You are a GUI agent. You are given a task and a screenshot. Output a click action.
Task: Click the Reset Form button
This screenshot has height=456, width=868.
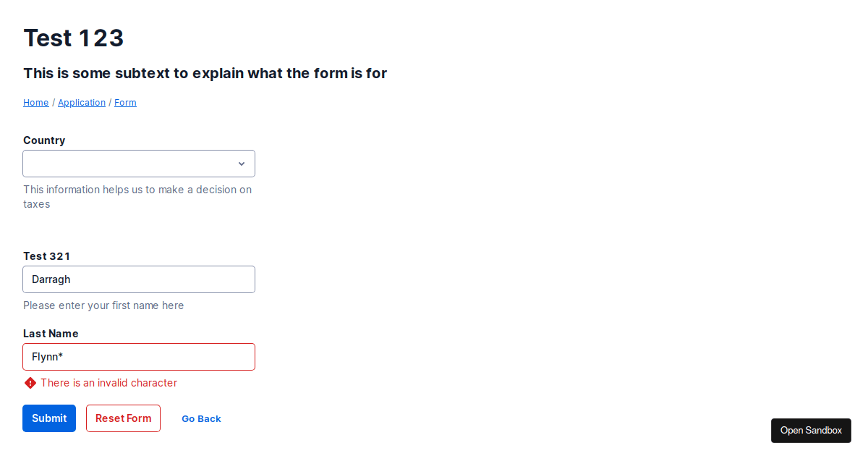coord(123,418)
